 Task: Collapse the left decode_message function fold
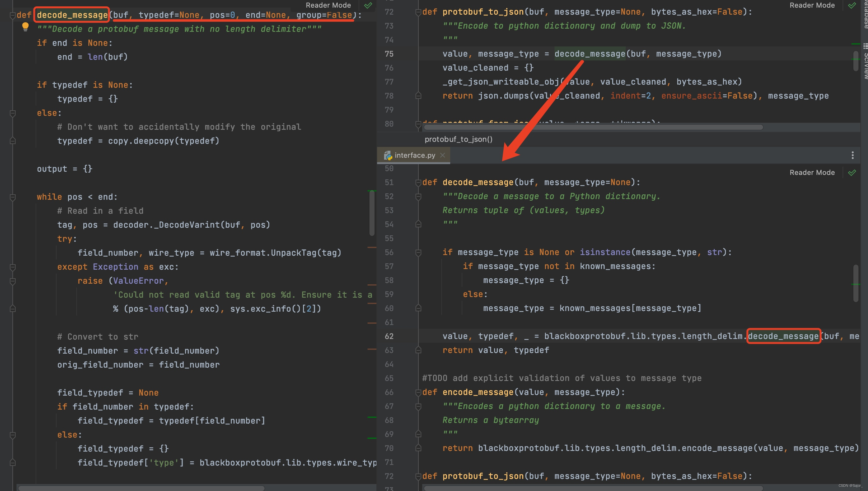click(x=12, y=15)
